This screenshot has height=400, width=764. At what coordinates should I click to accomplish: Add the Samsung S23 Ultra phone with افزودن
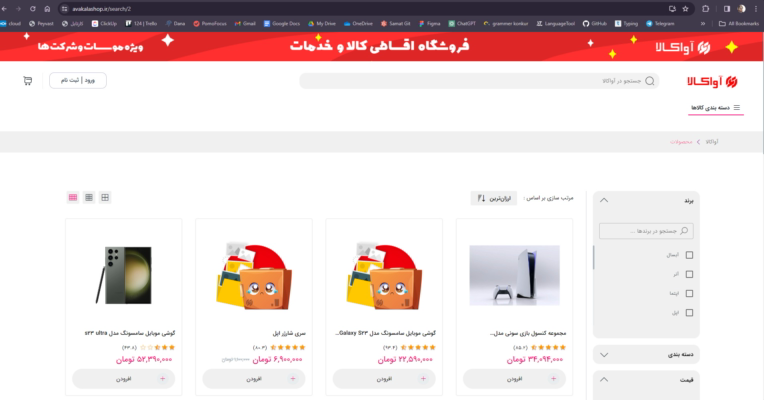(x=123, y=379)
